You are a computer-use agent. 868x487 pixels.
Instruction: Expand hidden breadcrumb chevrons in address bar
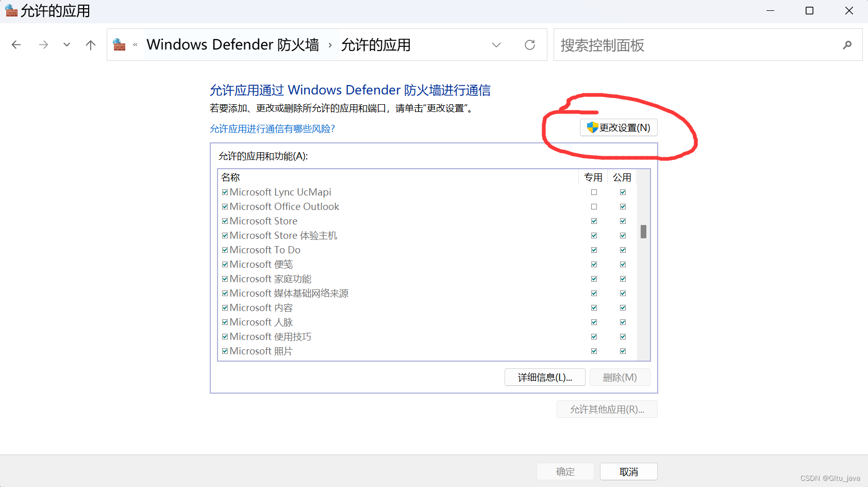135,45
